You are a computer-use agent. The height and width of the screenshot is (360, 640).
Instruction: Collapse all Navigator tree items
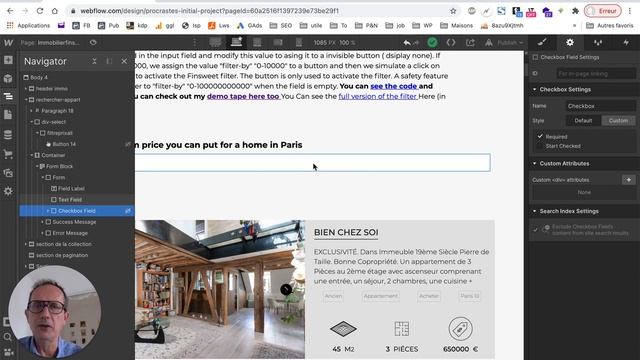coord(94,61)
